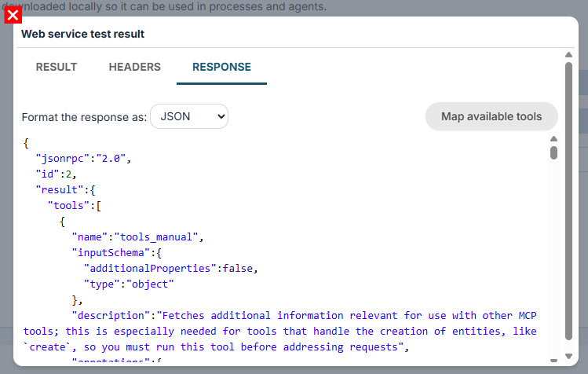Click the "type":"object" line

pyautogui.click(x=129, y=284)
